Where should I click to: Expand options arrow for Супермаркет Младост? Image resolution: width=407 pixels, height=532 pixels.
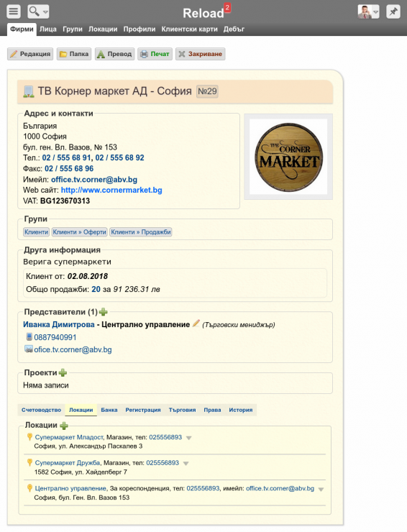click(x=188, y=438)
